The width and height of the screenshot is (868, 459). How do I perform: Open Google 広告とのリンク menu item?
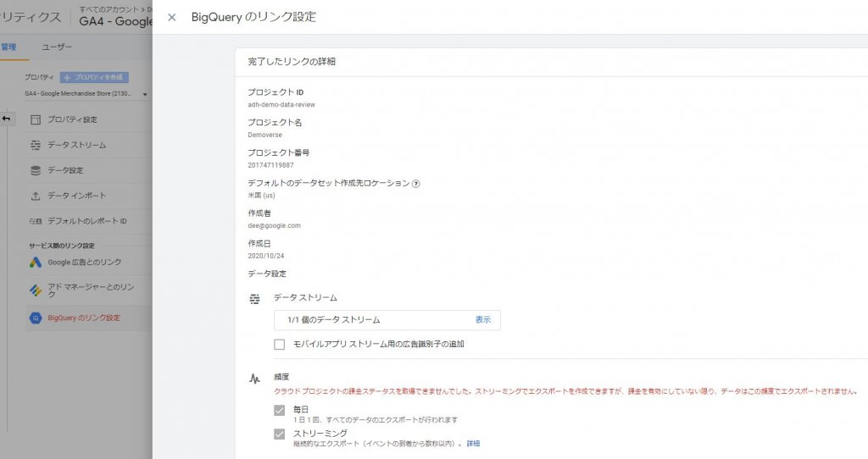[x=84, y=263]
